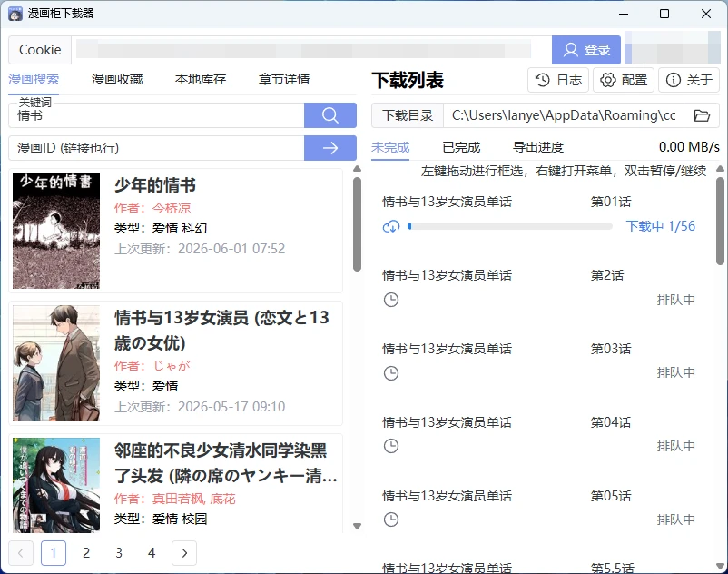Click the download list scrollbar down arrow
Viewport: 728px width, 574px height.
(720, 566)
